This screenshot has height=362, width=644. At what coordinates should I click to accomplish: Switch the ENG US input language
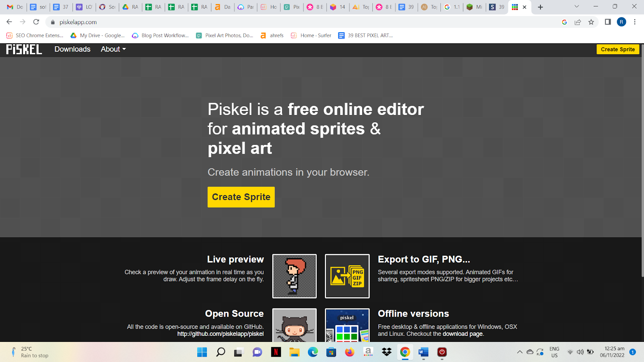tap(554, 352)
